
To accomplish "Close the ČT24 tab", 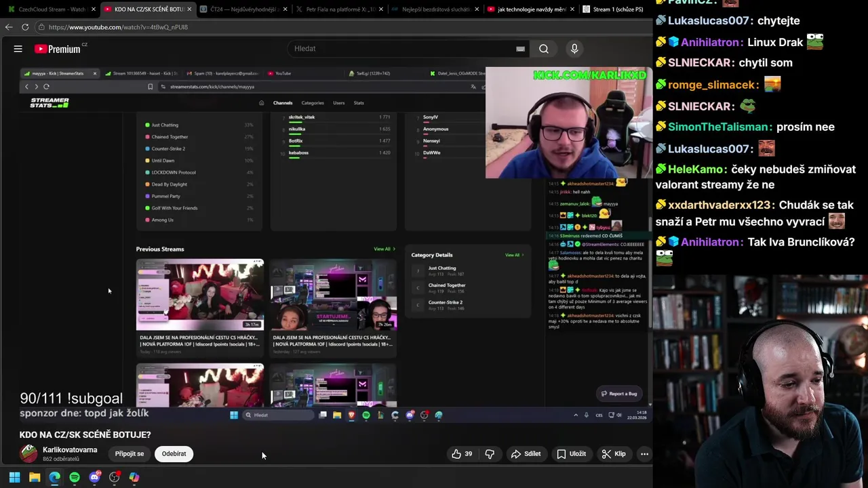I will [285, 9].
